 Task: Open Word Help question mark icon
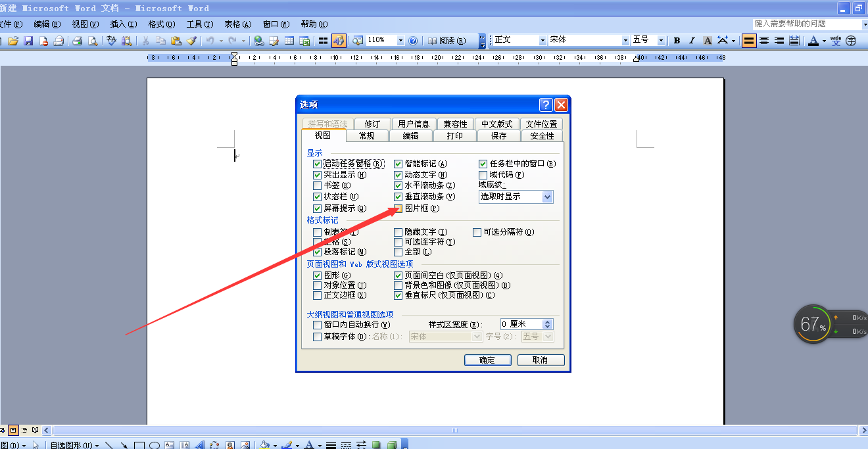click(x=413, y=41)
